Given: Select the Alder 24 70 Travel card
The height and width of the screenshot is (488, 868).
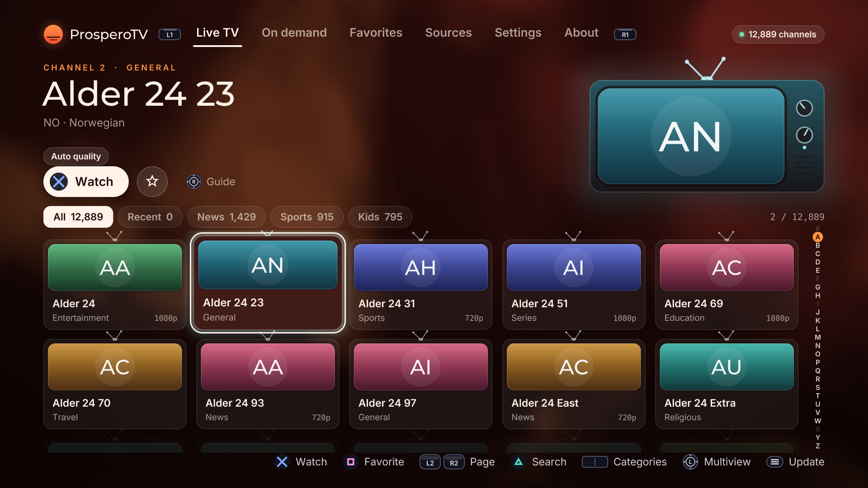Looking at the screenshot, I should 115,384.
